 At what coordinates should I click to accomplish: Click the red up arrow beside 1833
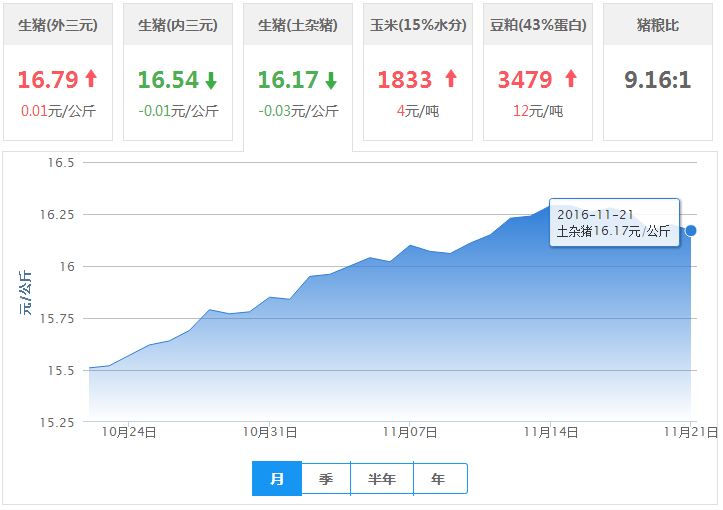451,78
